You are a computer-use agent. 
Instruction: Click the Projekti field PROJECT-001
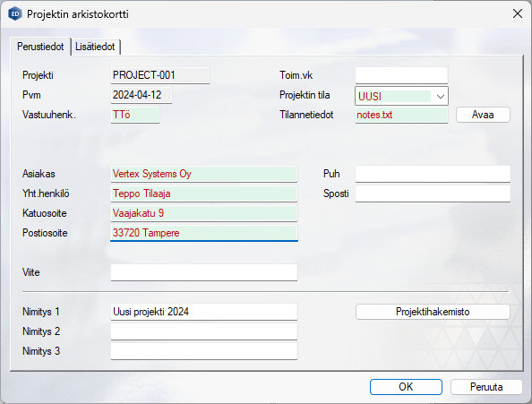click(x=160, y=75)
